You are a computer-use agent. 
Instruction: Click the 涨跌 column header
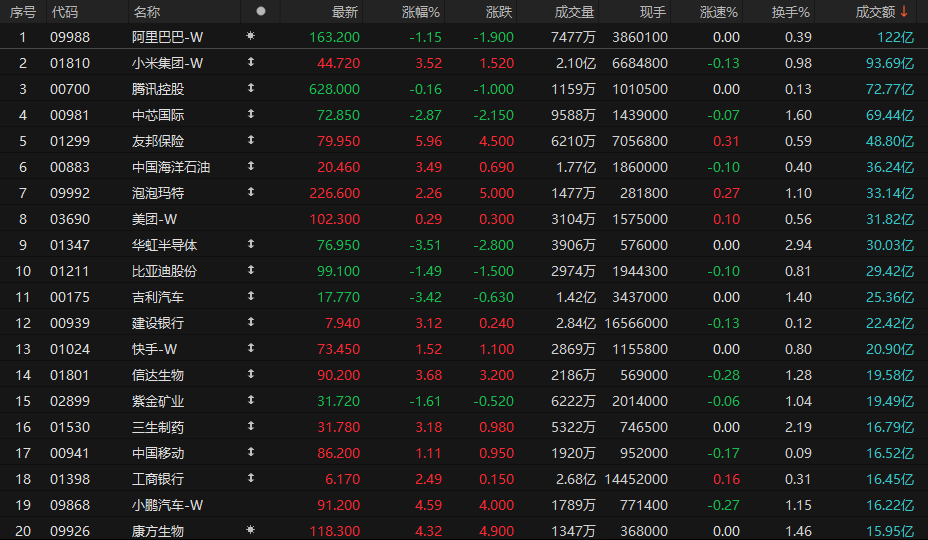[499, 12]
